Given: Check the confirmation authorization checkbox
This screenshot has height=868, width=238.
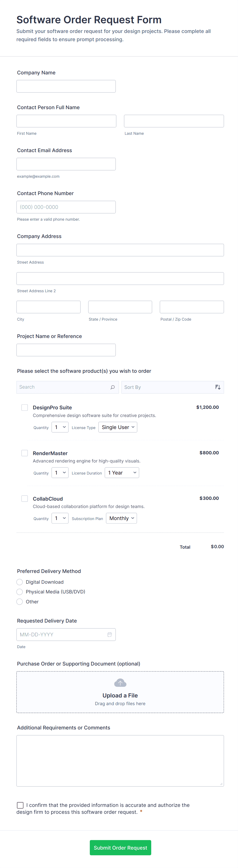Looking at the screenshot, I should tap(20, 805).
